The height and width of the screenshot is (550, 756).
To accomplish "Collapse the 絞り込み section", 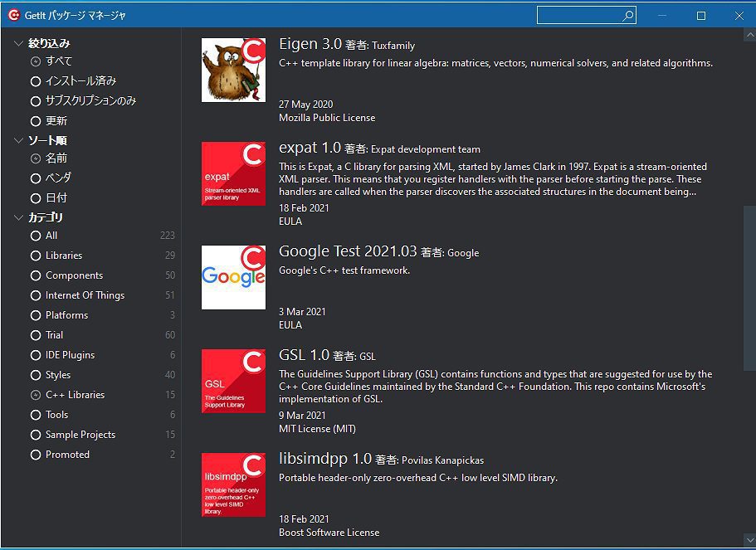I will coord(18,41).
